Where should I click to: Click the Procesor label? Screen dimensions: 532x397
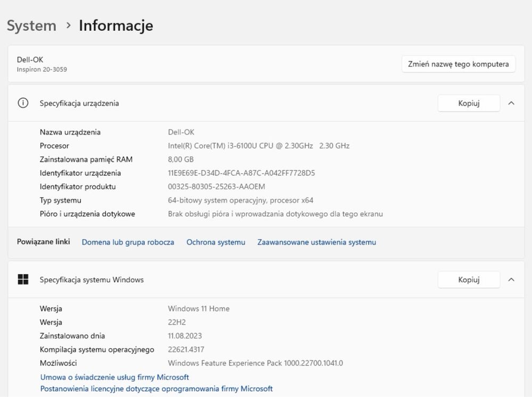[54, 146]
